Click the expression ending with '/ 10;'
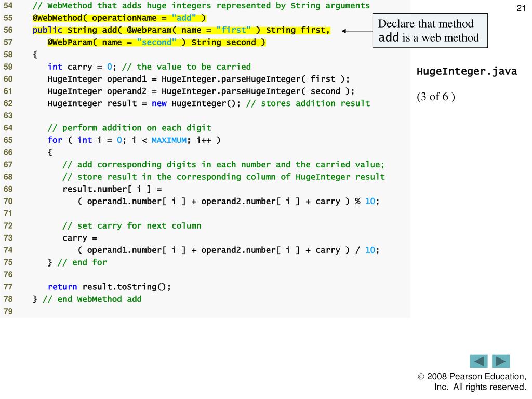This screenshot has height=399, width=532. (229, 250)
